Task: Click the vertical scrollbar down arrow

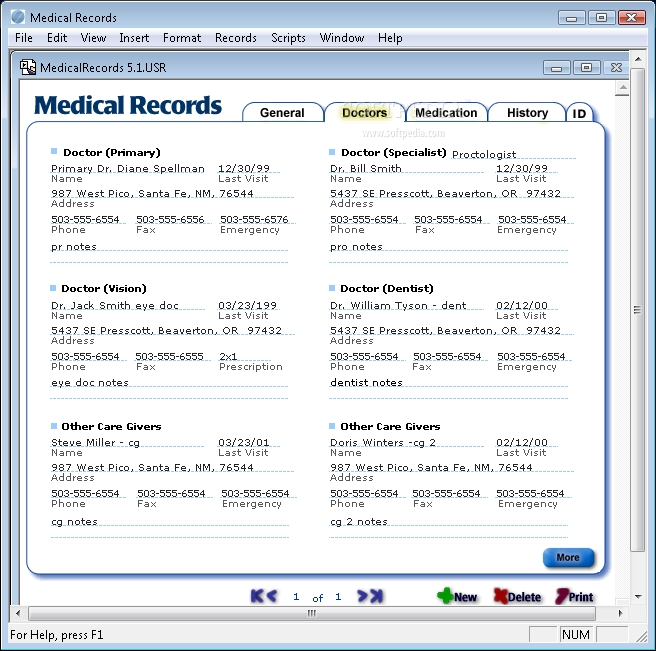Action: pyautogui.click(x=637, y=598)
